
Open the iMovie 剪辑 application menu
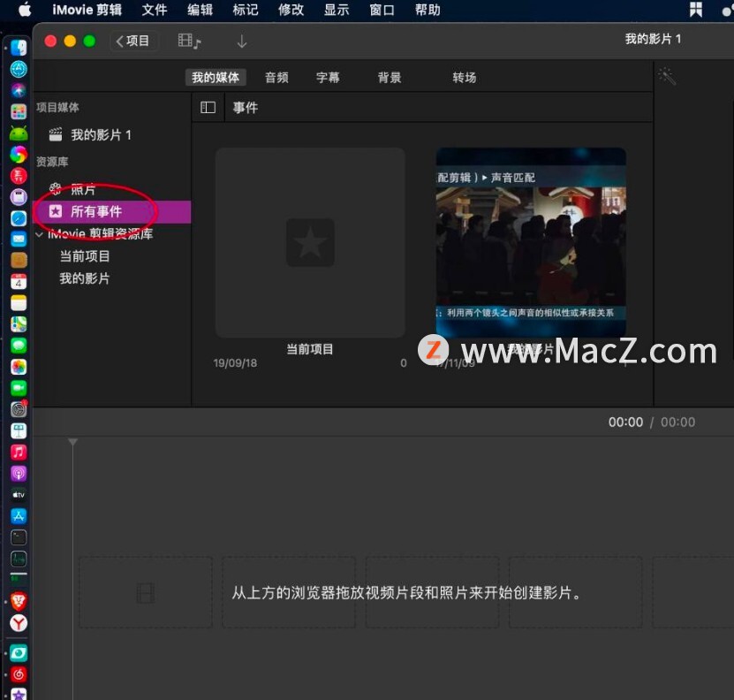tap(87, 10)
